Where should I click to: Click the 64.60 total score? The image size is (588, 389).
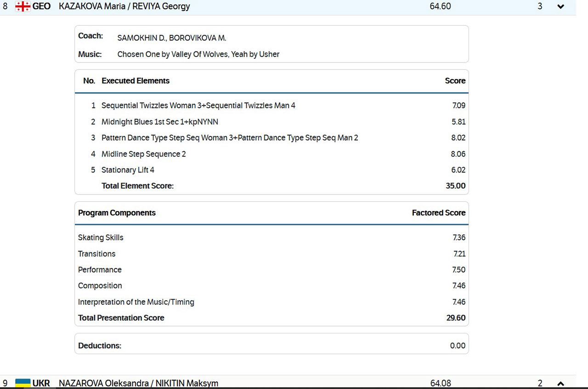(440, 6)
